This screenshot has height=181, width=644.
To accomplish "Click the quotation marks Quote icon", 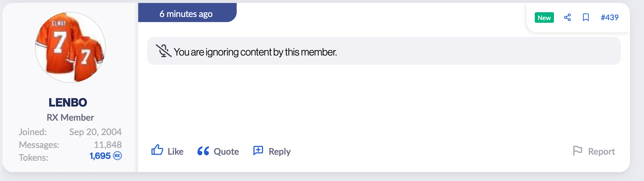I will click(x=203, y=151).
